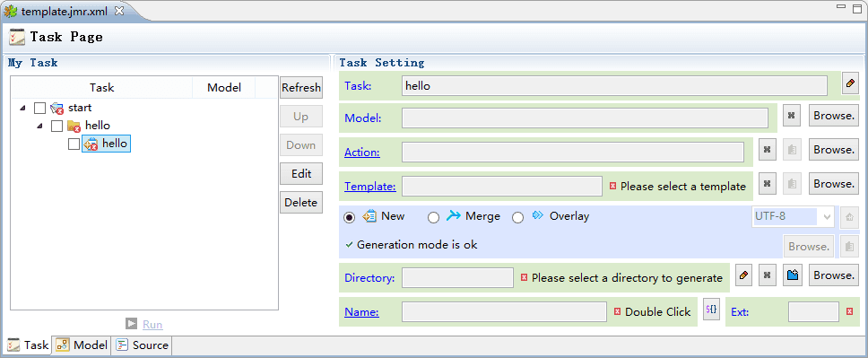Clear the Template field with its X icon

pyautogui.click(x=768, y=184)
